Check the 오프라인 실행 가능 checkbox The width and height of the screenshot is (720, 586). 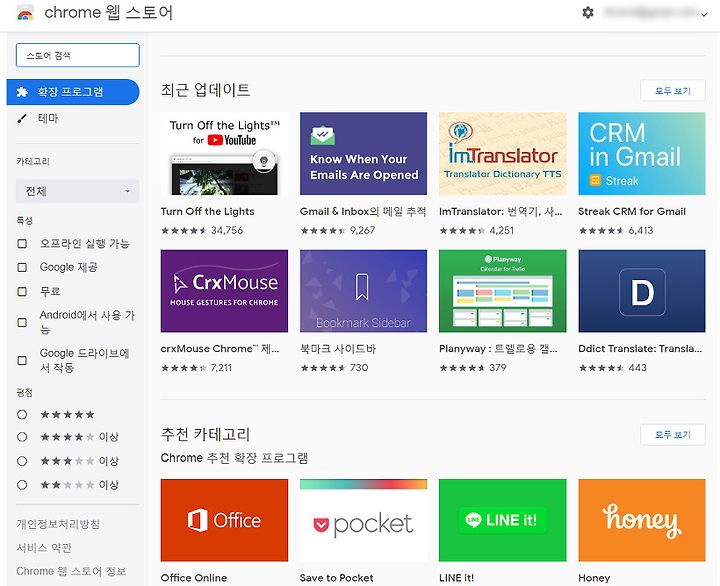coord(22,243)
